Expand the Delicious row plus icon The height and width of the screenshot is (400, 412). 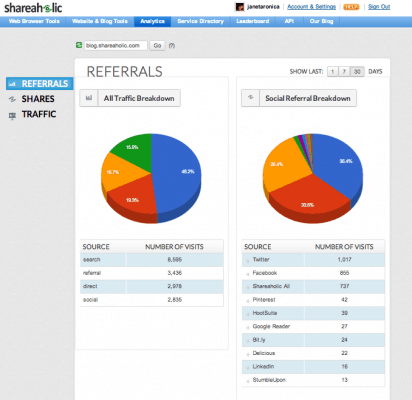[x=248, y=354]
